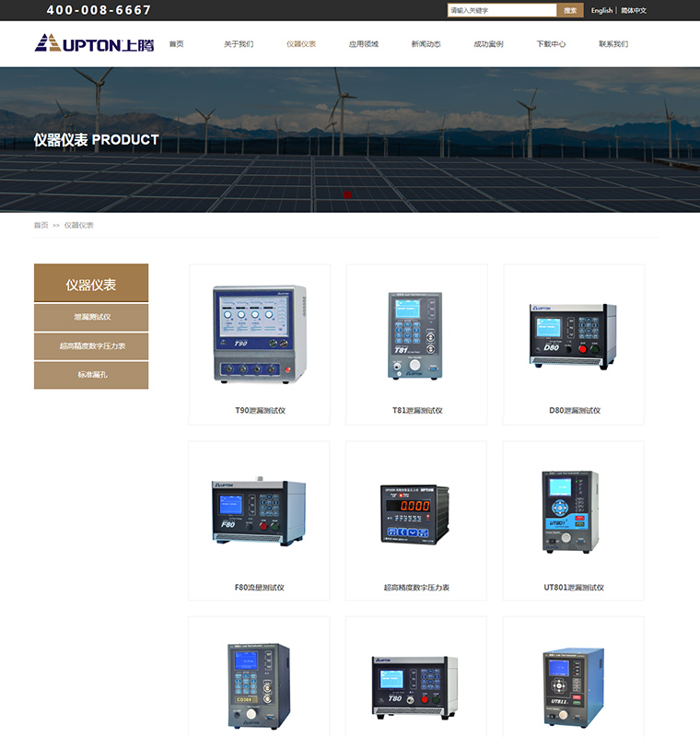Viewport: 700px width, 737px height.
Task: Open the F80 device product image
Action: tap(259, 511)
